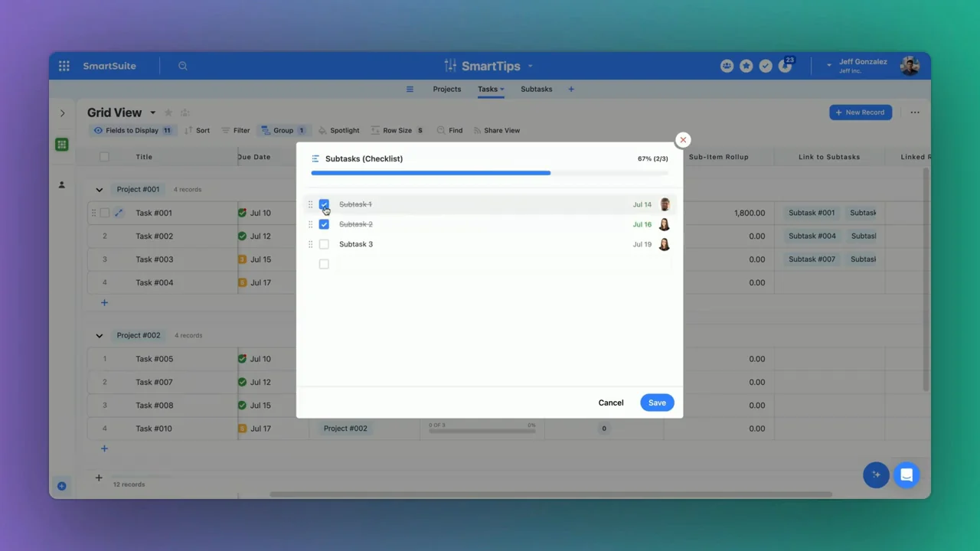Switch to the Subtasks tab
Viewport: 980px width, 551px height.
click(537, 89)
